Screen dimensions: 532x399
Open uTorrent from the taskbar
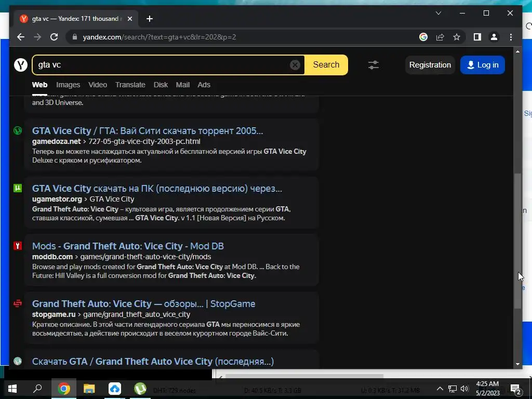coord(140,389)
